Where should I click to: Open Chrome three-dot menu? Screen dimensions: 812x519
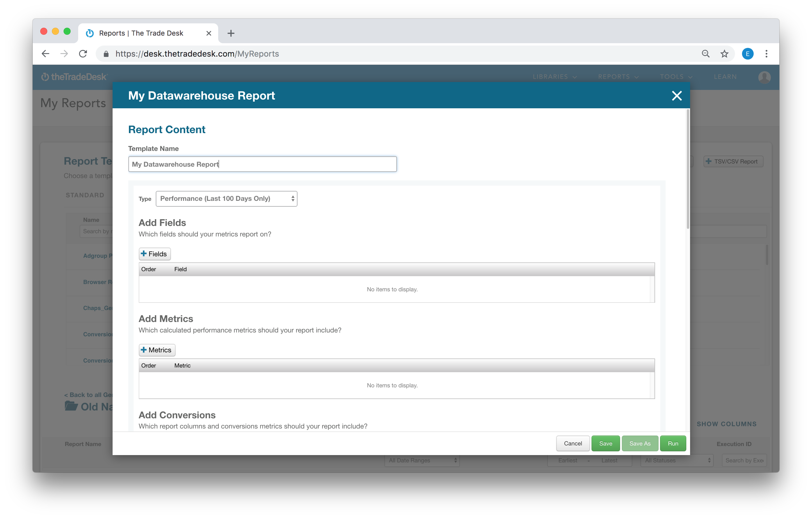coord(766,54)
